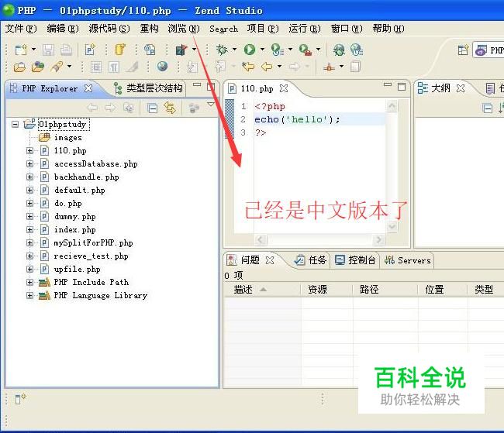Sort problems by 描述 column header

pos(262,290)
